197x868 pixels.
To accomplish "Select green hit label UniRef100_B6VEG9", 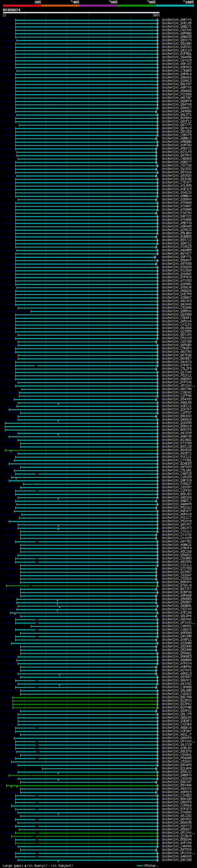I will [177, 450].
